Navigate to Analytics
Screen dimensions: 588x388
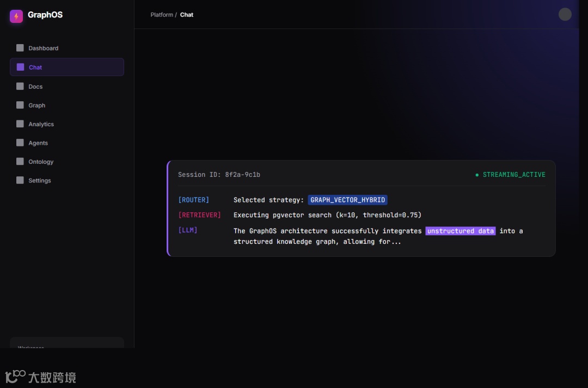pyautogui.click(x=67, y=124)
